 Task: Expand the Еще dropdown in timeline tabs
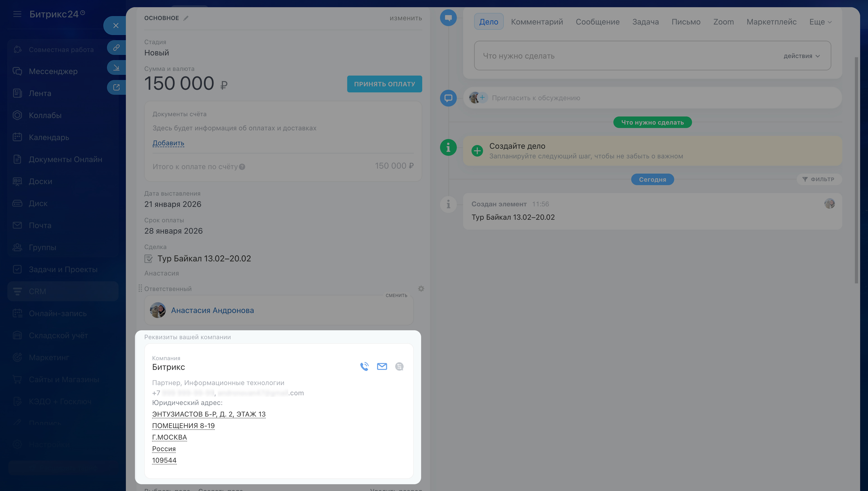pyautogui.click(x=820, y=22)
